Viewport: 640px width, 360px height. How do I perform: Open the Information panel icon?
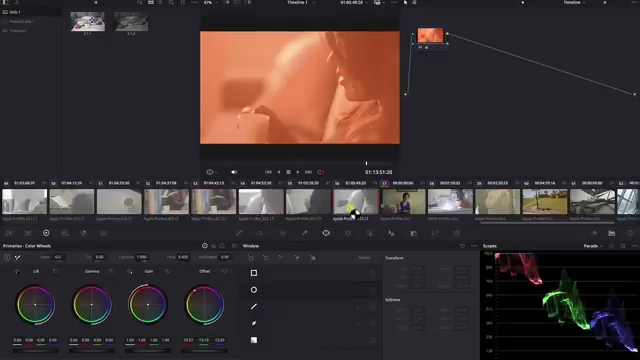[x=631, y=233]
